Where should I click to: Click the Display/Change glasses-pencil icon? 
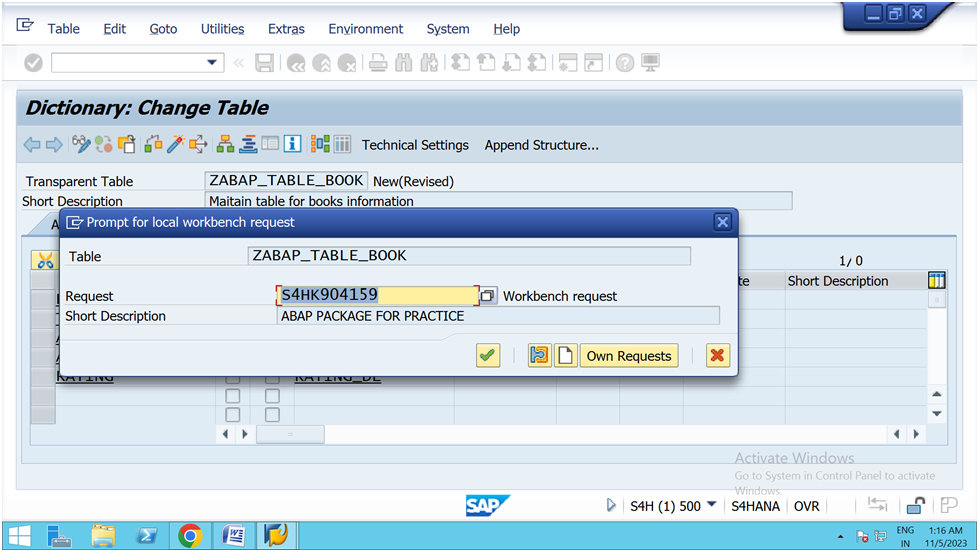(x=81, y=145)
